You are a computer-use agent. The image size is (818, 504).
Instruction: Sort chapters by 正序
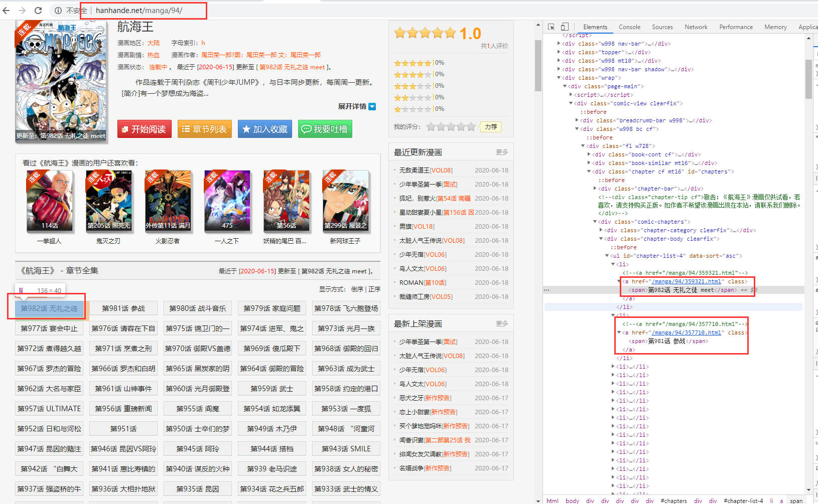(x=374, y=289)
